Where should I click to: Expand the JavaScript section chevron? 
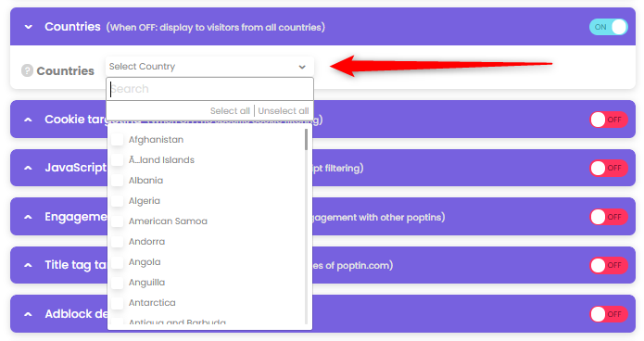28,168
